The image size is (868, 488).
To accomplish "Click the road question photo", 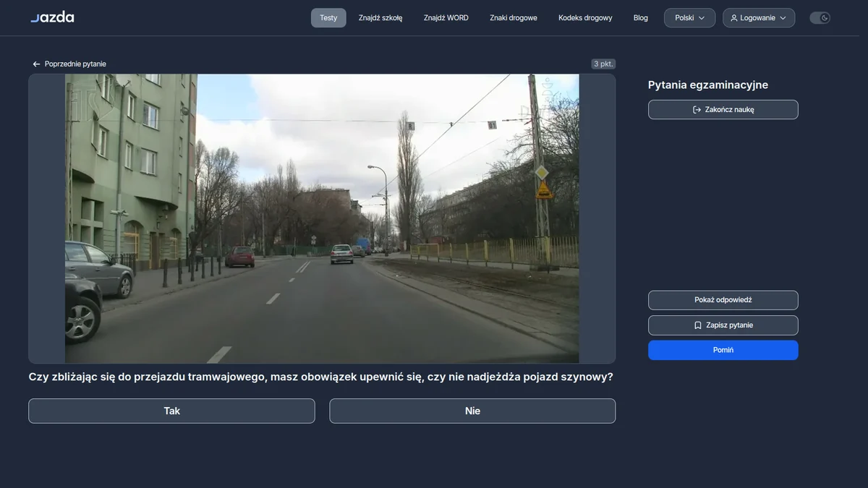I will pyautogui.click(x=322, y=218).
